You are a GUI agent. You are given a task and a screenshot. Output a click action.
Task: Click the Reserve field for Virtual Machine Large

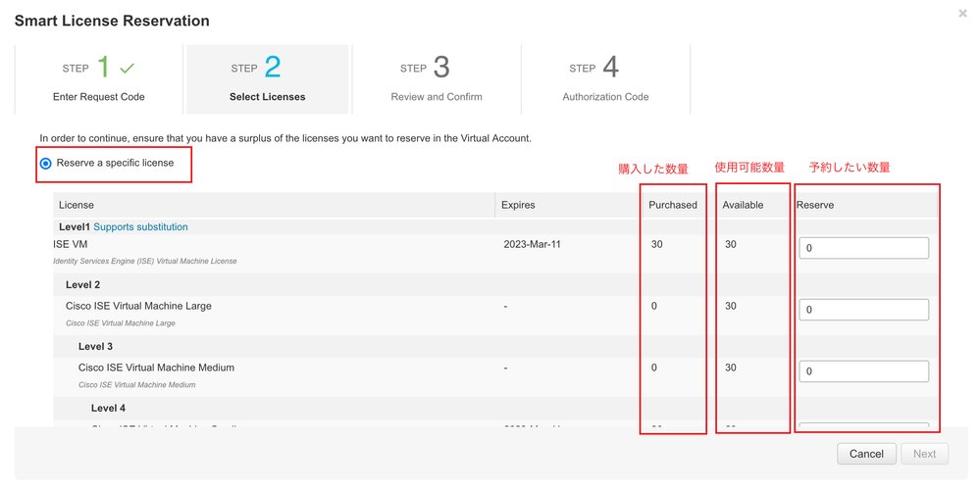click(x=863, y=310)
